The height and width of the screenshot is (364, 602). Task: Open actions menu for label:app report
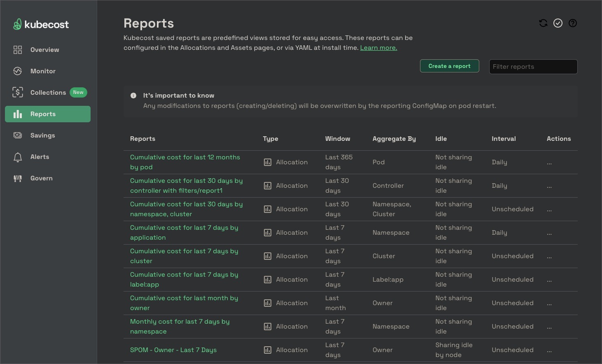tap(549, 281)
